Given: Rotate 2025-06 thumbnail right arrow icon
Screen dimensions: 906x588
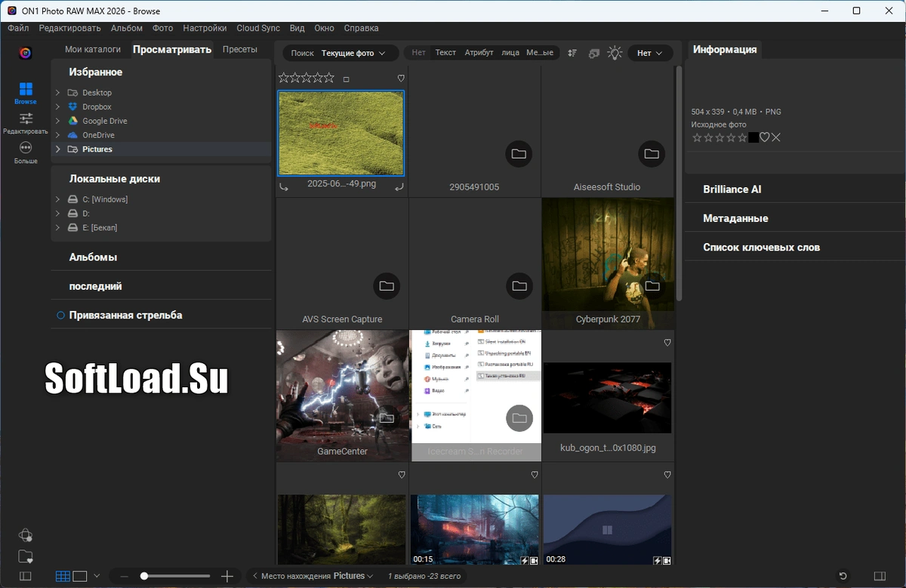Looking at the screenshot, I should click(399, 186).
